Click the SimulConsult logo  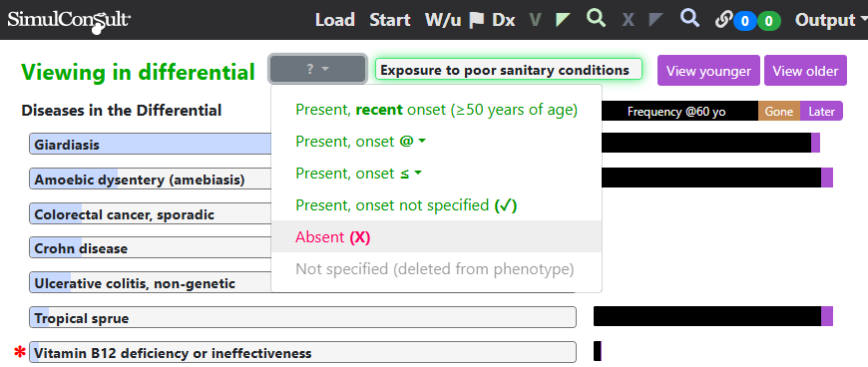click(69, 21)
